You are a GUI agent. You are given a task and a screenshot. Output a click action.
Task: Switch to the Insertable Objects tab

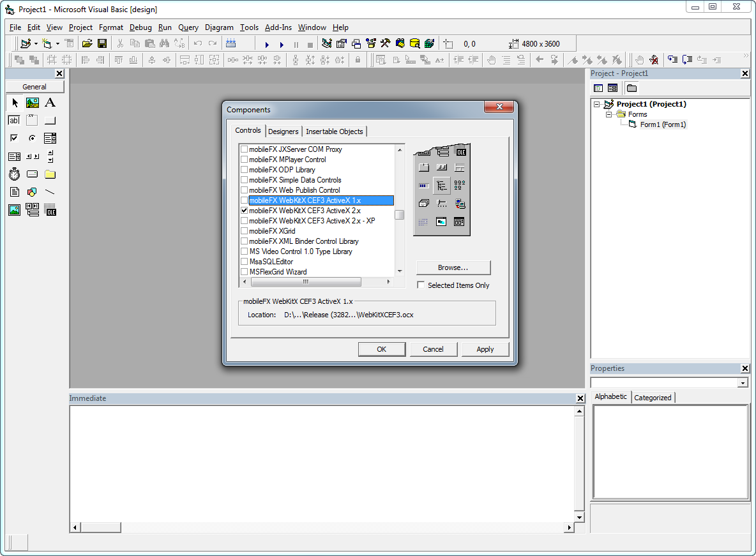point(334,131)
